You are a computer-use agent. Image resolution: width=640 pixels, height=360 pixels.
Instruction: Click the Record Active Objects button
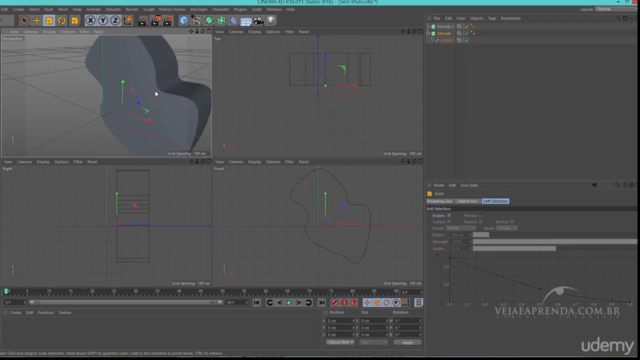pos(335,303)
